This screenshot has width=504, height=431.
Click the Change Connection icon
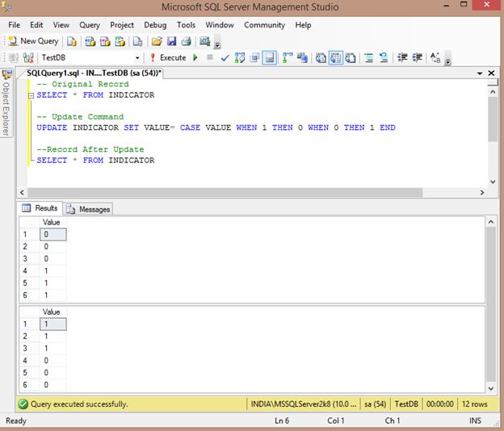coord(28,58)
